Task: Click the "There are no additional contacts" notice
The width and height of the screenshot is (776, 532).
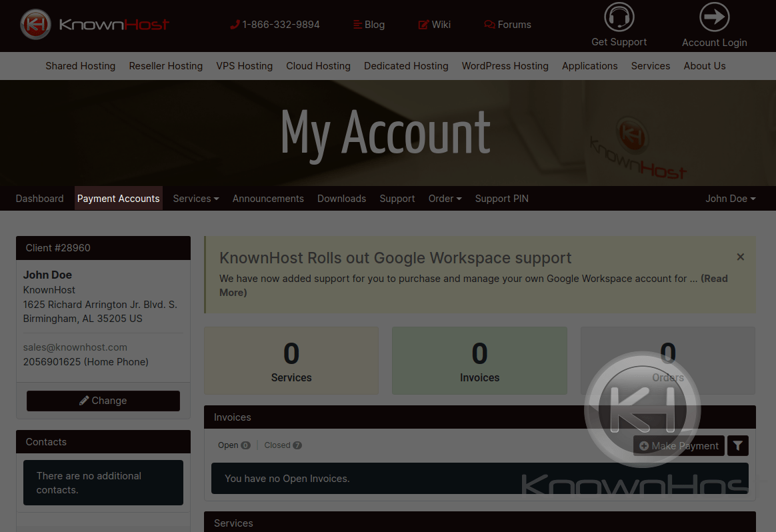Action: point(103,483)
